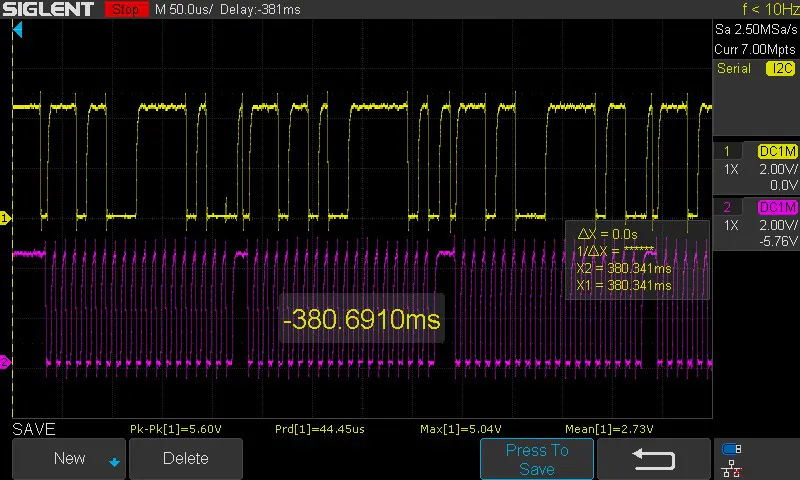Click the SAVE menu title
This screenshot has width=800, height=480.
click(34, 429)
